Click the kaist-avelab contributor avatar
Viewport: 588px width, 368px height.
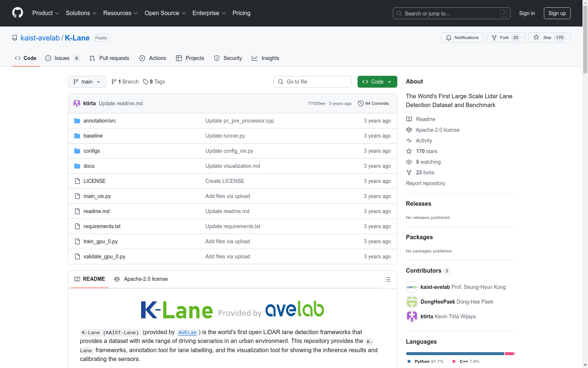pyautogui.click(x=412, y=287)
